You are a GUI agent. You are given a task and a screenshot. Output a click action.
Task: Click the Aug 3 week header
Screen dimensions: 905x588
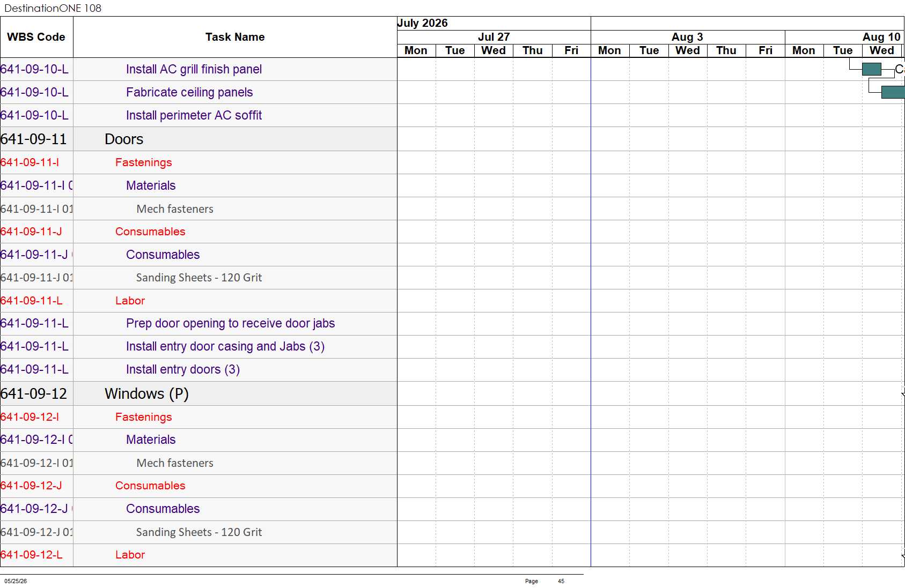pyautogui.click(x=688, y=37)
